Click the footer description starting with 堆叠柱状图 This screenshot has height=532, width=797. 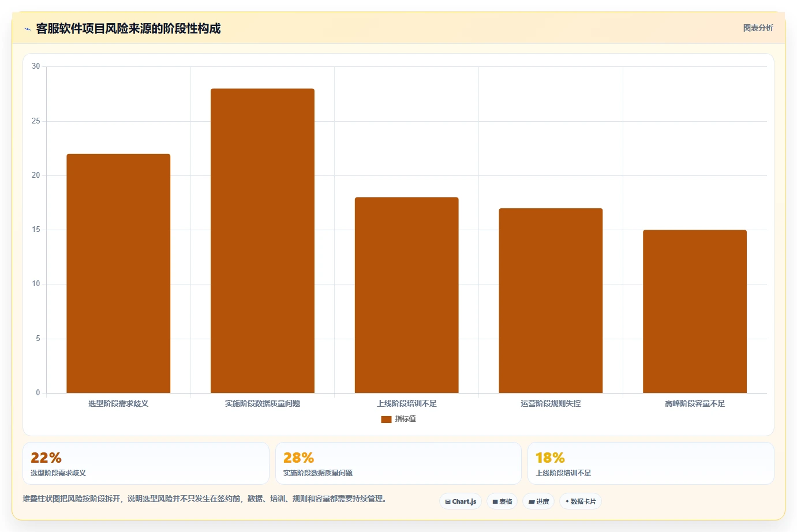(x=204, y=499)
